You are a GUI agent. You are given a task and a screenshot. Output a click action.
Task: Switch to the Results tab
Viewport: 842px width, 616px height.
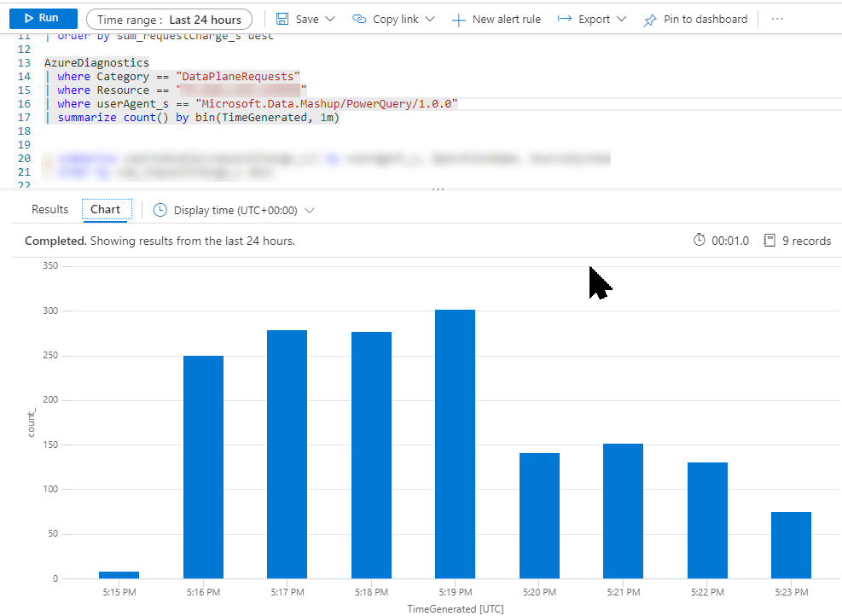click(x=49, y=209)
